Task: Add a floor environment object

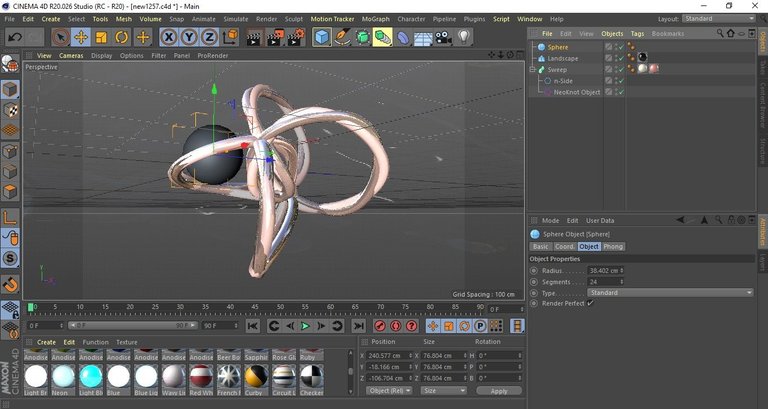Action: pyautogui.click(x=423, y=37)
